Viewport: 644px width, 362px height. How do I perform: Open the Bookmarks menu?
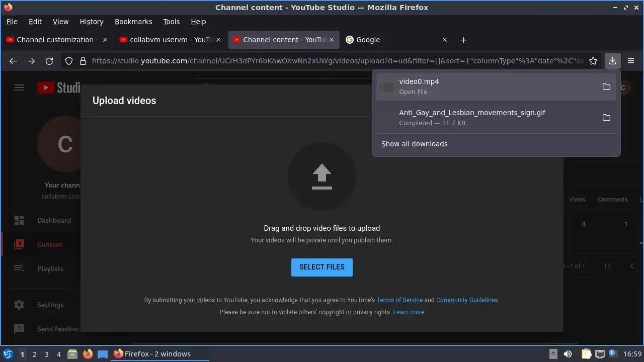(133, 22)
